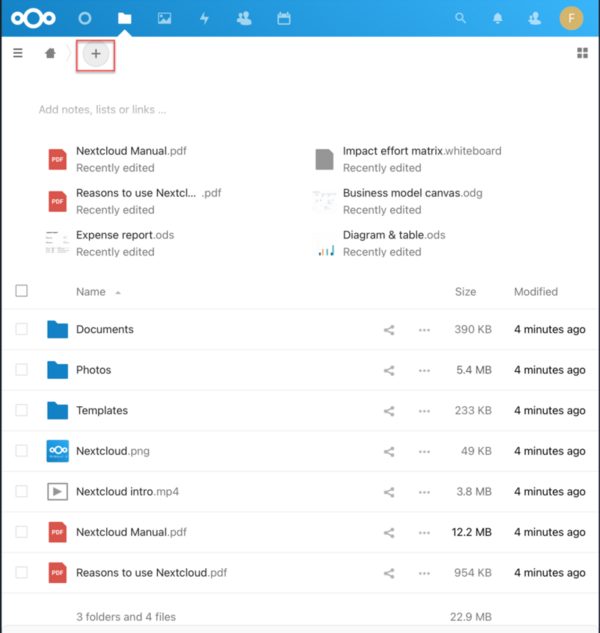Image resolution: width=600 pixels, height=633 pixels.
Task: Click the Nextcloud.png thumbnail
Action: [x=57, y=451]
